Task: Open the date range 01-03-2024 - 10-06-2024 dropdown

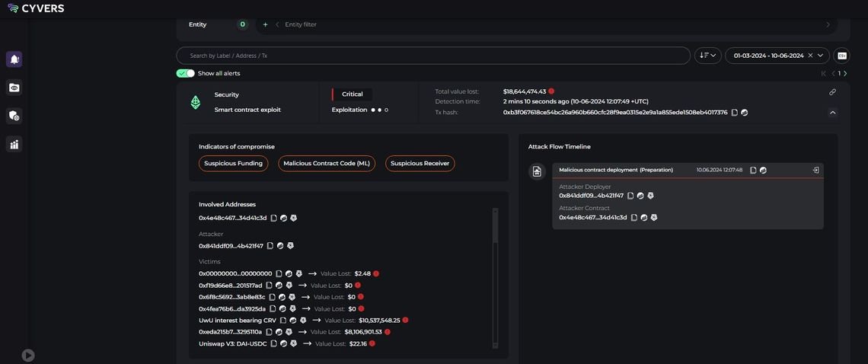Action: point(777,56)
